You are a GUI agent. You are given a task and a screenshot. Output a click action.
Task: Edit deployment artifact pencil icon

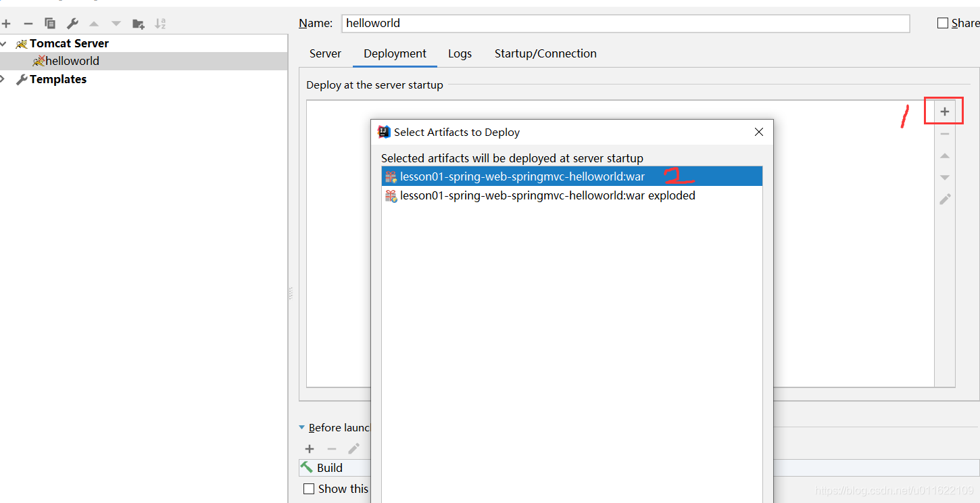click(x=945, y=199)
